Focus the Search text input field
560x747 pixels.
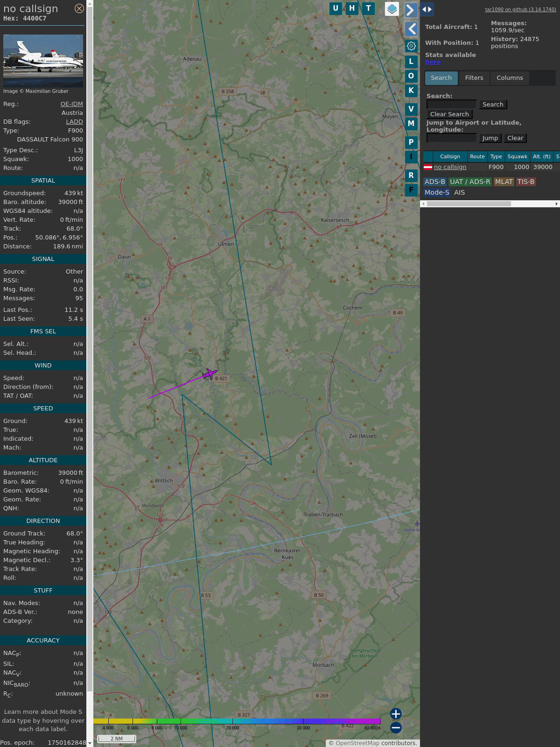click(451, 105)
